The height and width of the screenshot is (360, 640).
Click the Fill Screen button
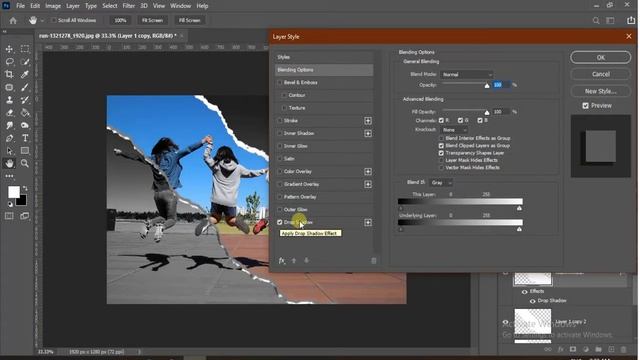(189, 20)
